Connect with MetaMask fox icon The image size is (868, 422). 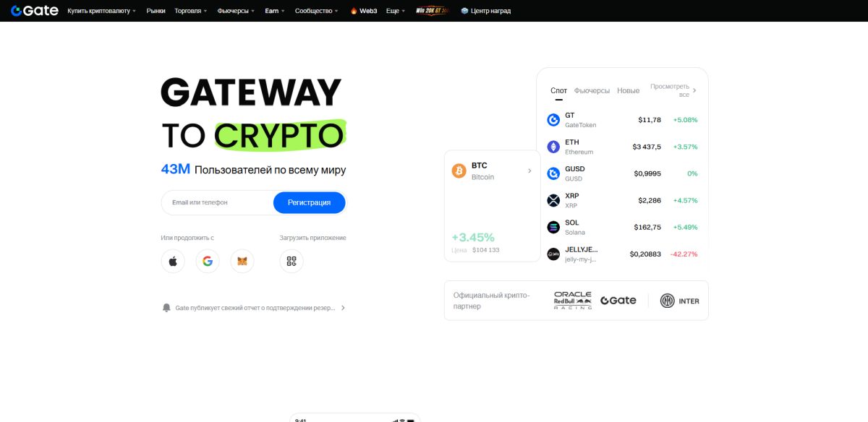(242, 261)
